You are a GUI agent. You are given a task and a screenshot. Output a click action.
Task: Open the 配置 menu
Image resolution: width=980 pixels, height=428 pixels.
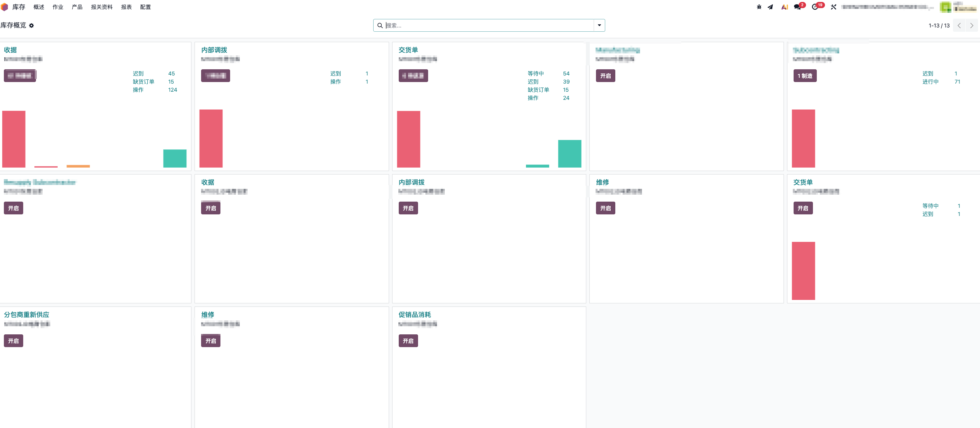coord(145,7)
